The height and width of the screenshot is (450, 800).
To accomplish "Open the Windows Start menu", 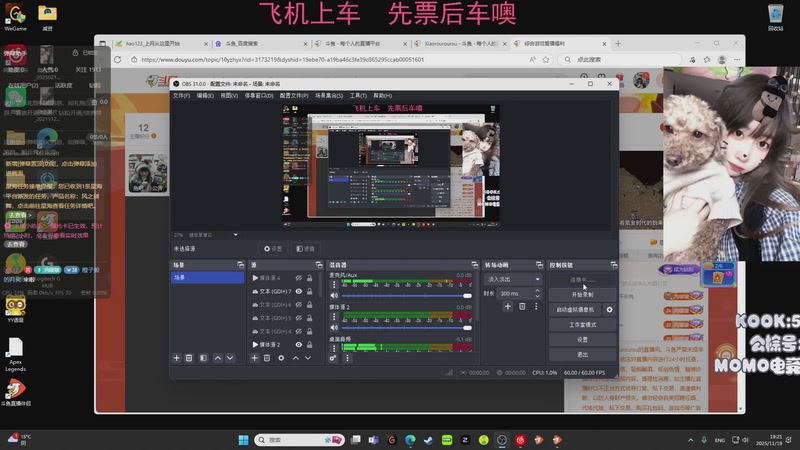I will (x=243, y=440).
